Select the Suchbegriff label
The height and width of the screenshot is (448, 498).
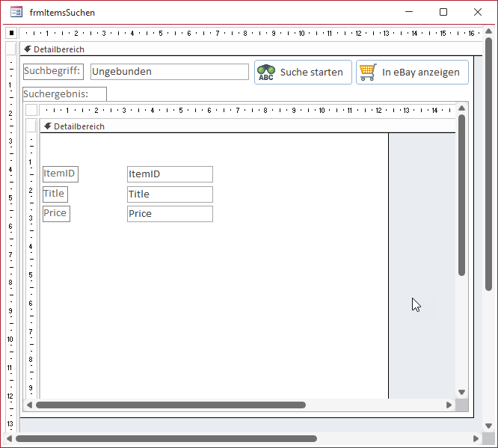tap(52, 71)
